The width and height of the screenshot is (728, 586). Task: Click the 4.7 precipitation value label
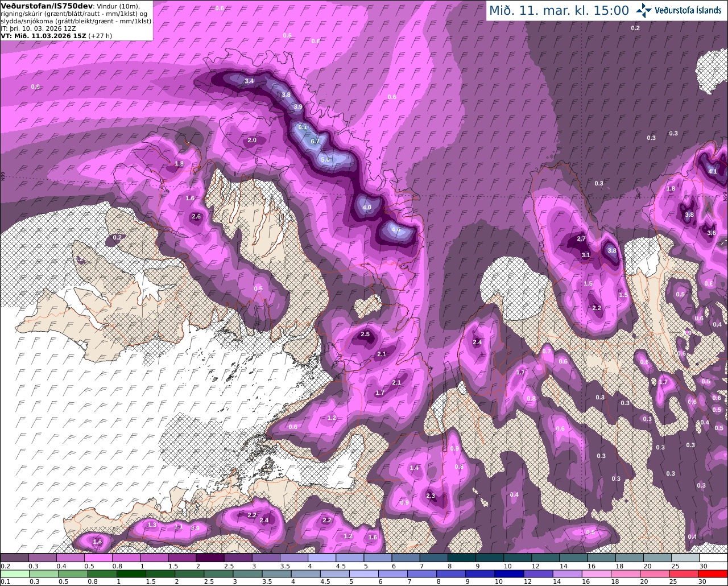(396, 230)
